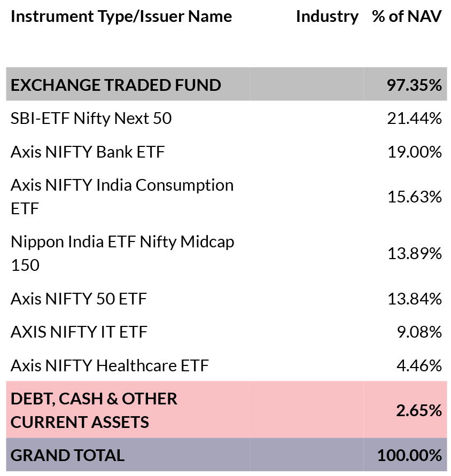The image size is (451, 476).
Task: Click the 15.63% NAV value
Action: coord(415,197)
